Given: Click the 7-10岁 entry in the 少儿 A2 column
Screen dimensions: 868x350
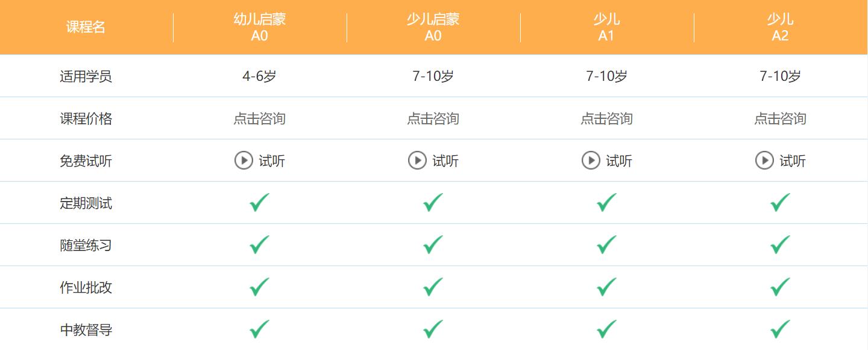Looking at the screenshot, I should (x=780, y=75).
